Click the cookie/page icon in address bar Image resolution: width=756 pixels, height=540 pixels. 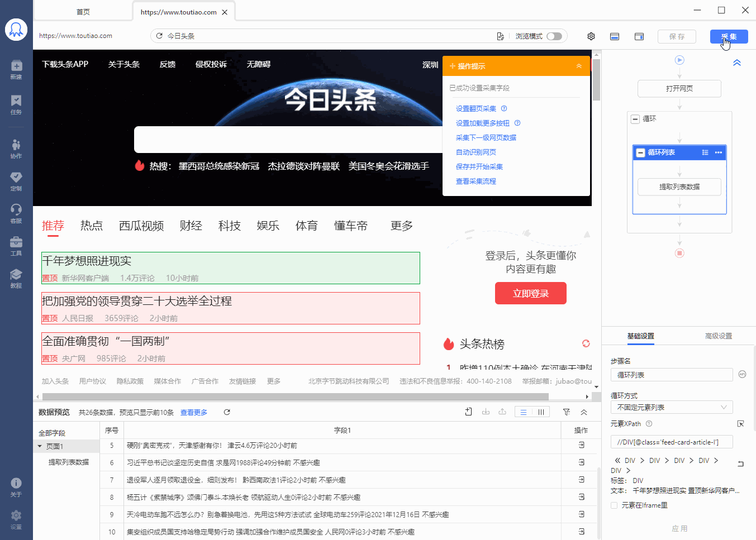(500, 36)
